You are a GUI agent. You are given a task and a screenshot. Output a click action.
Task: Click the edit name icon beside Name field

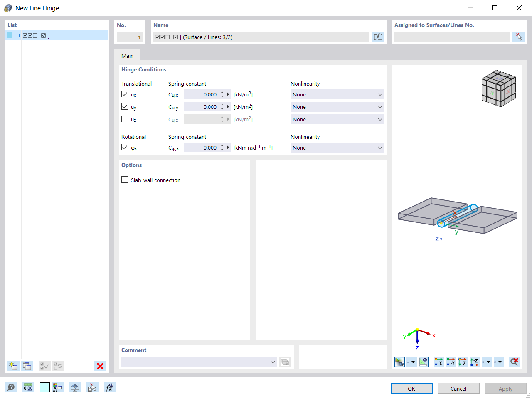(378, 37)
